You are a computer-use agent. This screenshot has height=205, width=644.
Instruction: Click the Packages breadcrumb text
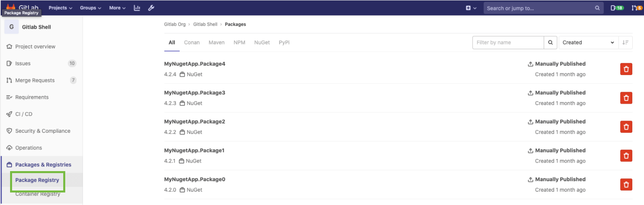[x=235, y=24]
